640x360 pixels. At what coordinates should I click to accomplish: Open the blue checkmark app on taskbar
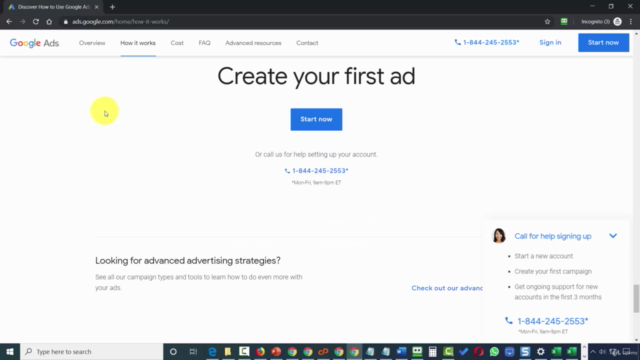point(463,351)
